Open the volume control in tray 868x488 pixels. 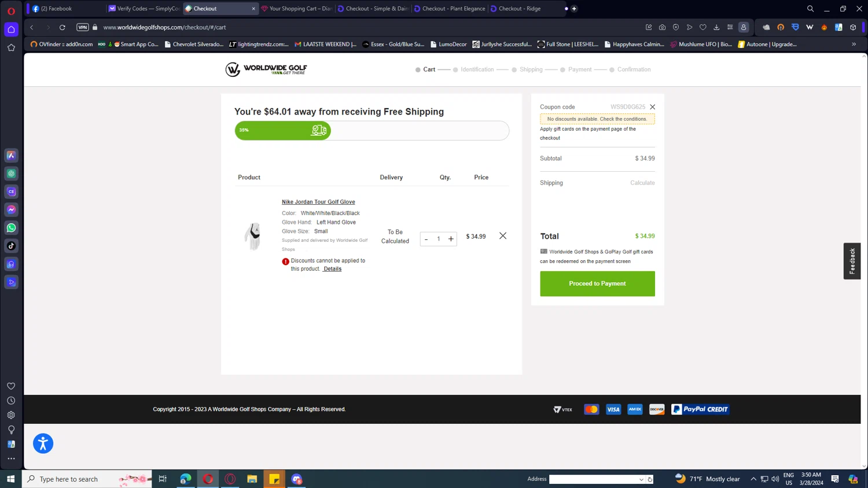click(x=775, y=479)
